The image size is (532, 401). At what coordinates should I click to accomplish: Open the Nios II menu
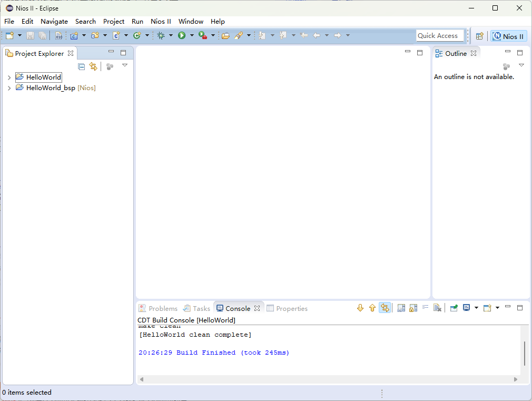pyautogui.click(x=161, y=22)
